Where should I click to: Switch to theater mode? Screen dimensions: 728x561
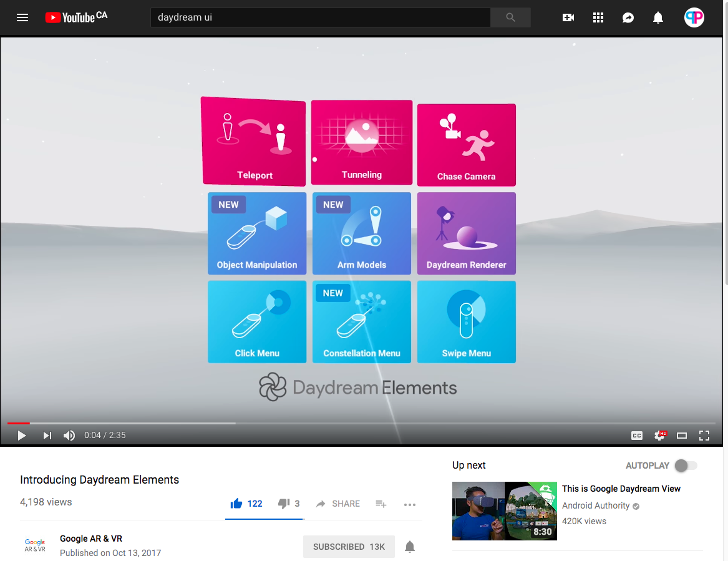[682, 436]
